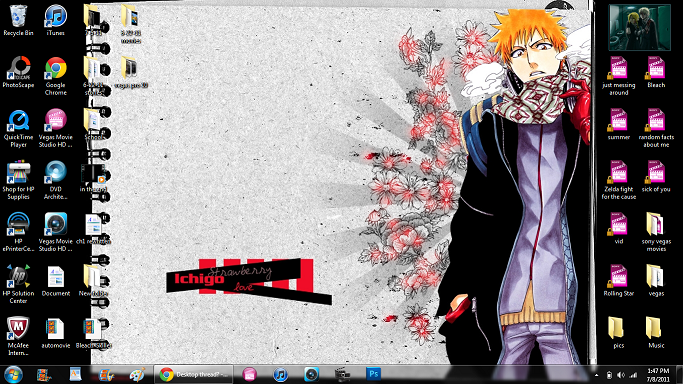Open the 'Zelda fight for the cause' file
Screen dimensions: 683x384
tap(619, 180)
